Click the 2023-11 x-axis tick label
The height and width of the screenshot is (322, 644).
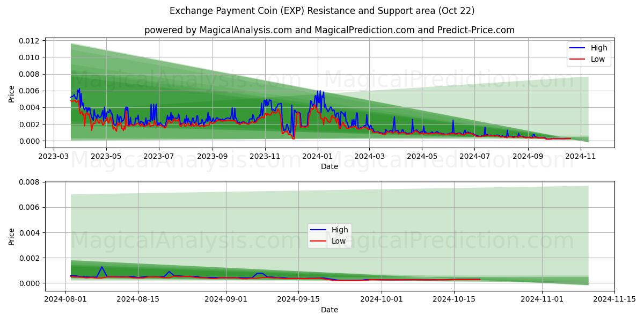(265, 156)
